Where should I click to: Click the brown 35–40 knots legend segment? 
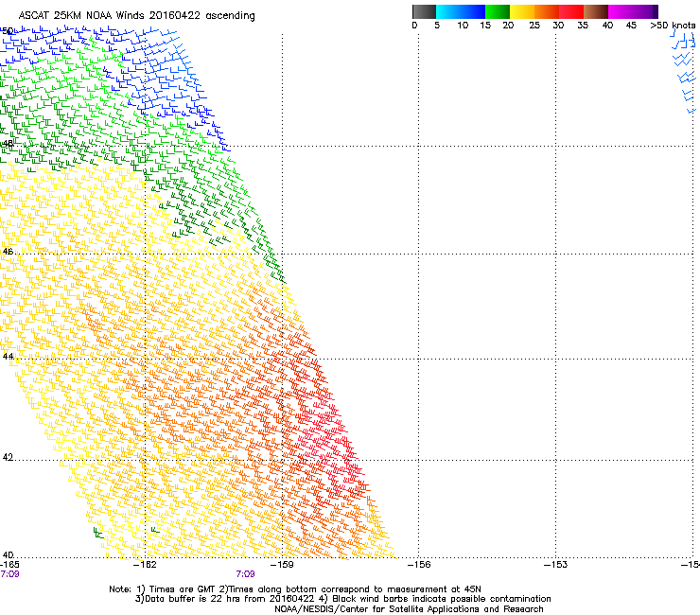(596, 11)
